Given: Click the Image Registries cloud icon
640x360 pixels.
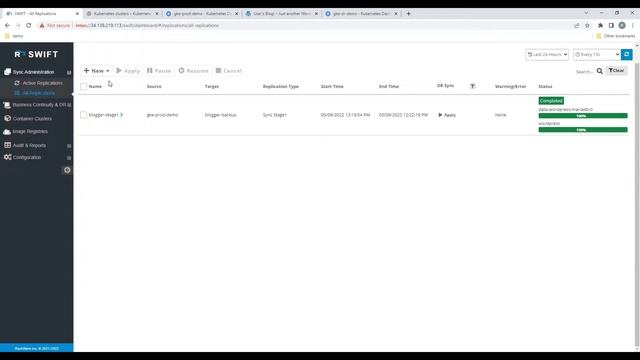Looking at the screenshot, I should pyautogui.click(x=7, y=131).
